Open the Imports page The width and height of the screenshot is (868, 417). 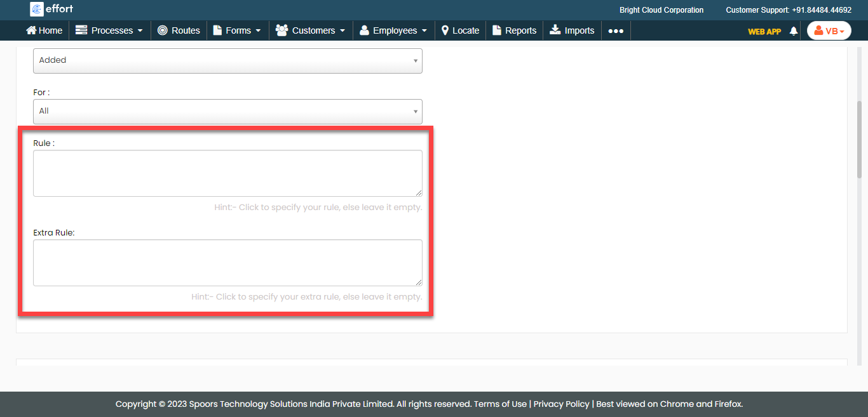[x=572, y=30]
